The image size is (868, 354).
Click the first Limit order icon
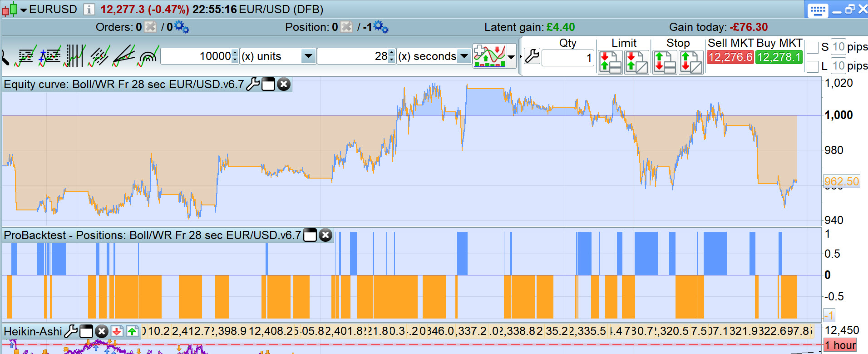tap(610, 62)
